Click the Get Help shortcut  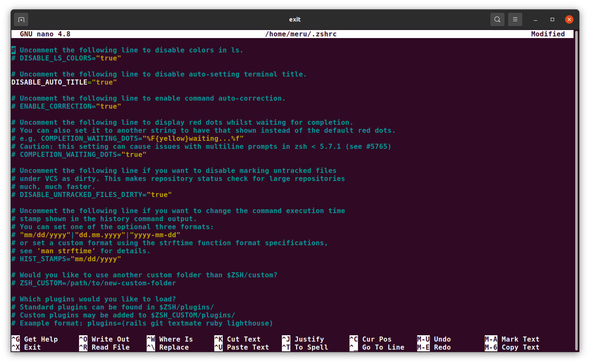click(41, 339)
